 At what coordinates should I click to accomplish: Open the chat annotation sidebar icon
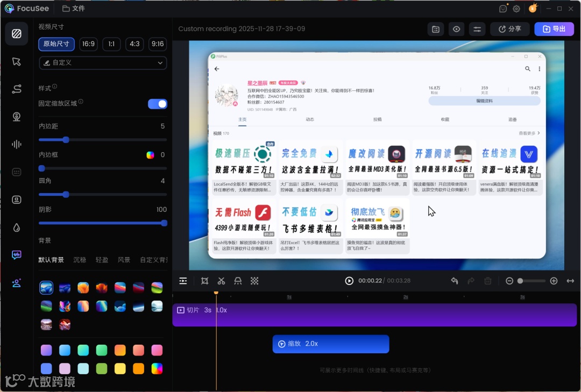pos(17,255)
